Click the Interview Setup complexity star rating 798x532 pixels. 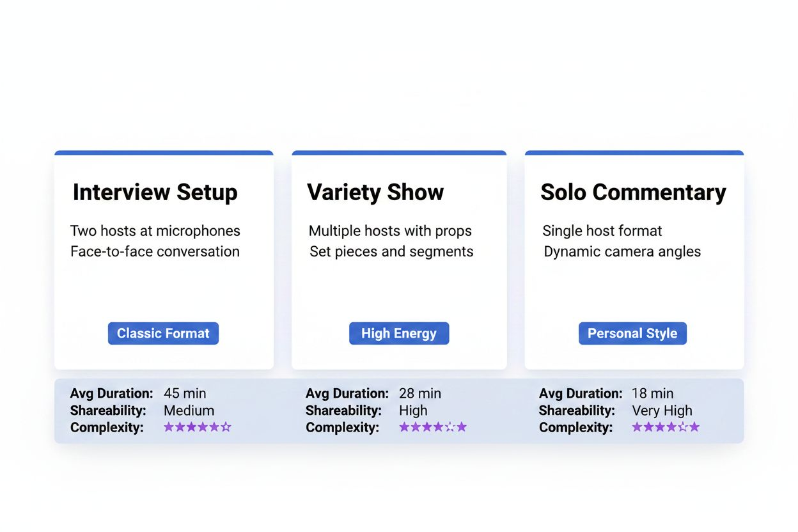point(198,426)
